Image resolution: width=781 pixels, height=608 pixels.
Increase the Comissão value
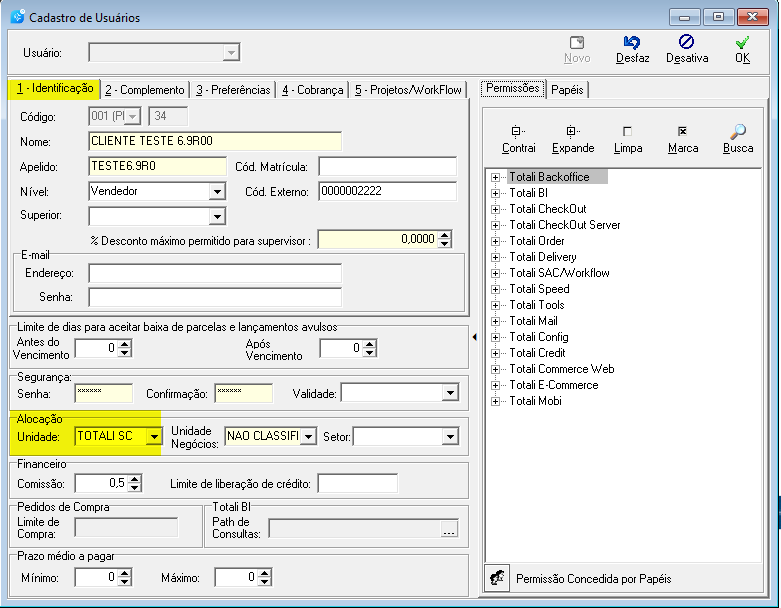(x=135, y=479)
